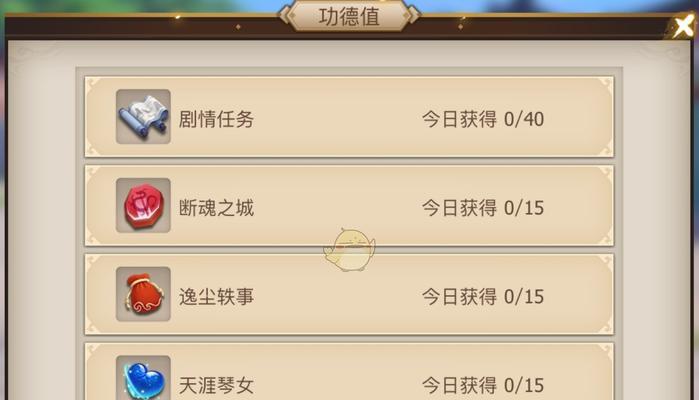699x400 pixels.
Task: Click the blue heart icon for 天涯琴女
Action: (143, 378)
